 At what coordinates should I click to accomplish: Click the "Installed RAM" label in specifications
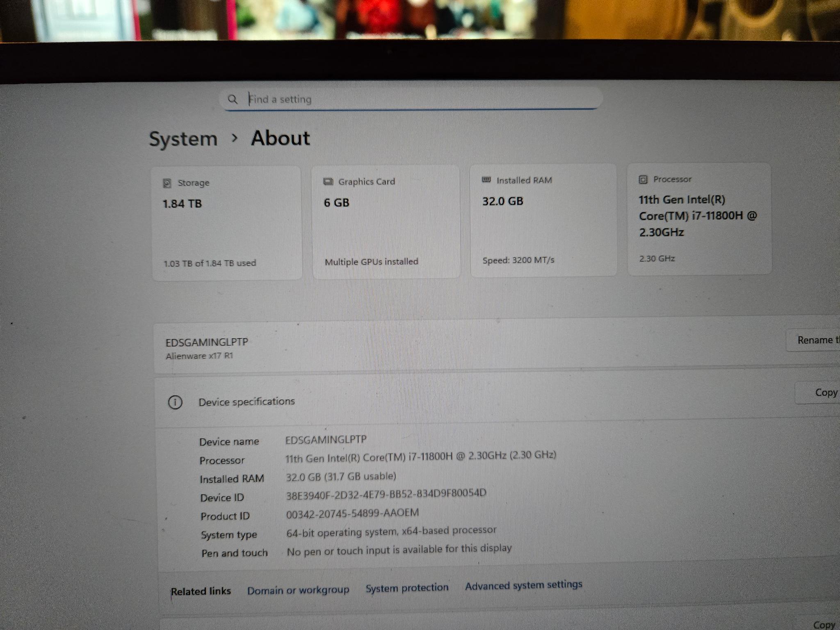[232, 479]
